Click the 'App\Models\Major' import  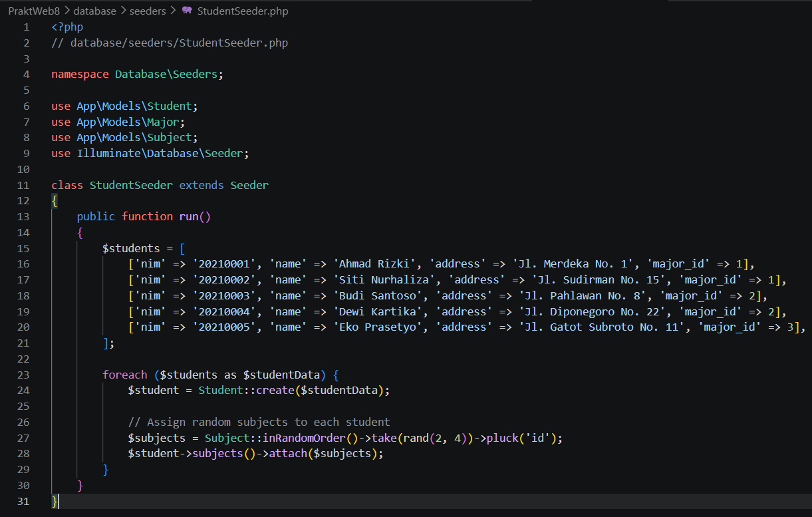[x=128, y=122]
